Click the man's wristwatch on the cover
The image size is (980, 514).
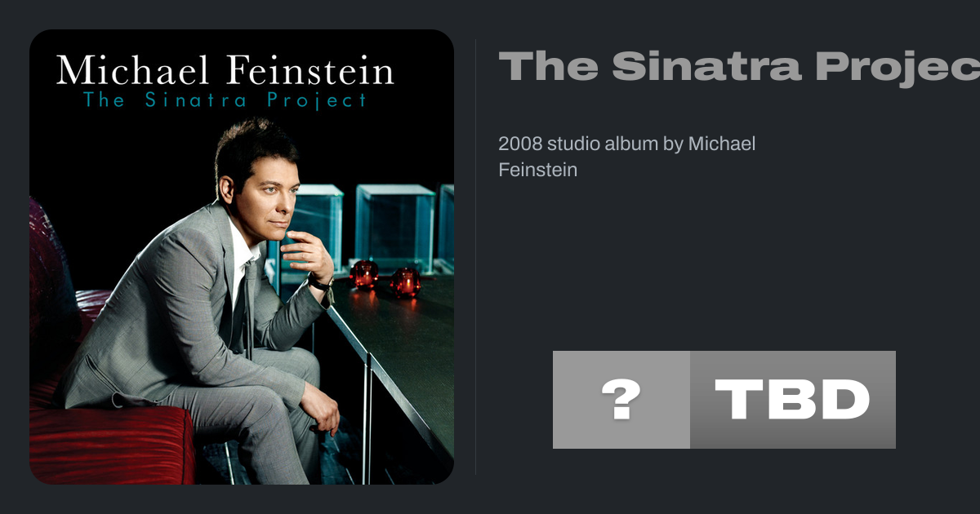click(x=322, y=283)
